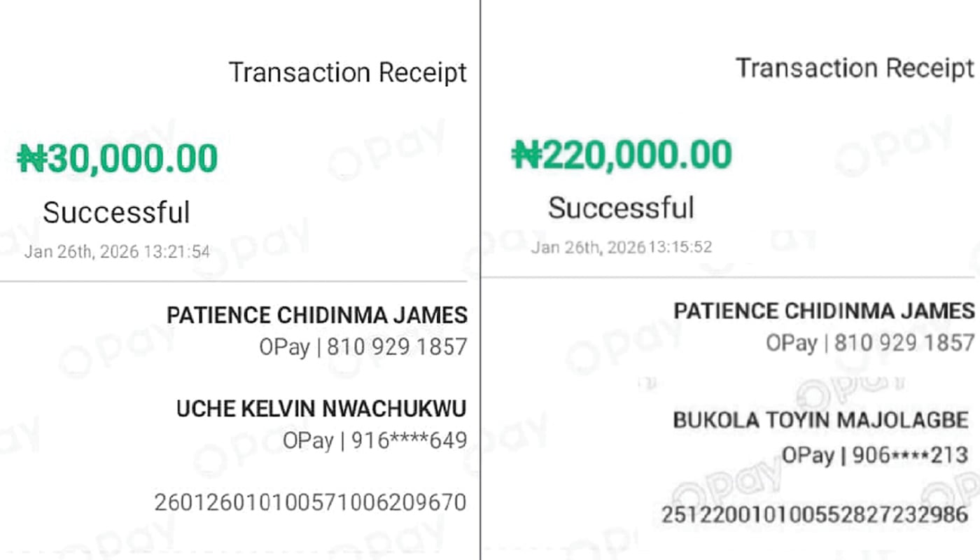Select masked account OPay 906****213
980x560 pixels.
875,456
